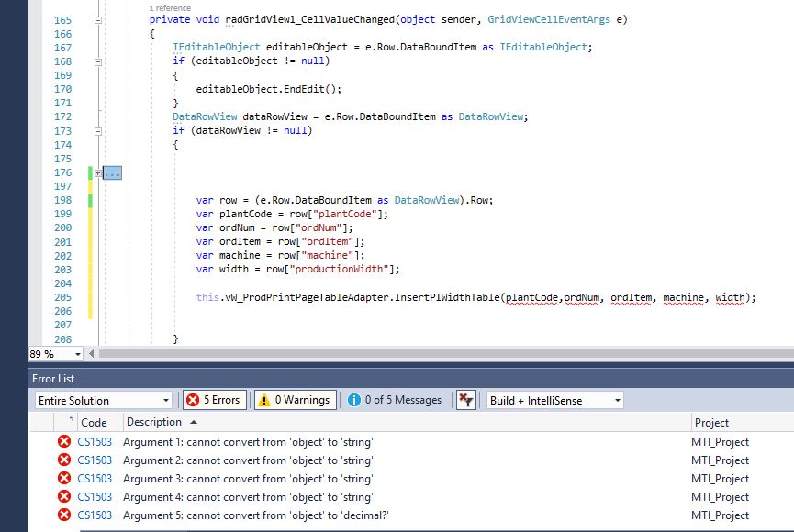Open CS1503 link for Argument 1 error
The height and width of the screenshot is (532, 794).
95,442
